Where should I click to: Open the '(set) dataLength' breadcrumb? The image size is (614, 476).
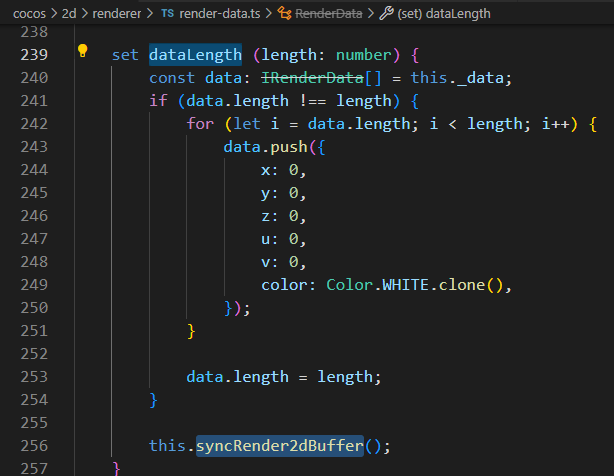tap(444, 14)
